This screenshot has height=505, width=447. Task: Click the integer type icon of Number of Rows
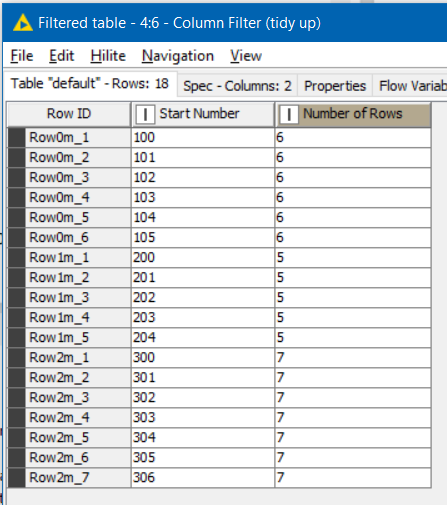tap(289, 115)
